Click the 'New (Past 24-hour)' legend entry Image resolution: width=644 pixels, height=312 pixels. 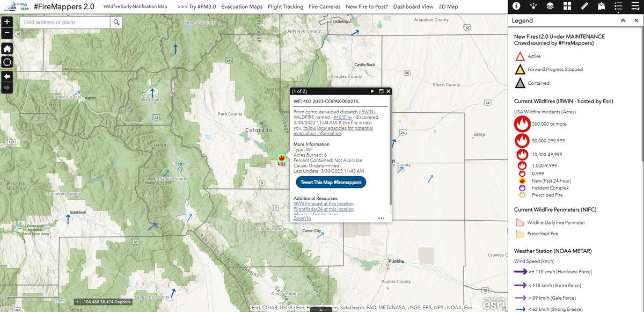click(x=551, y=181)
